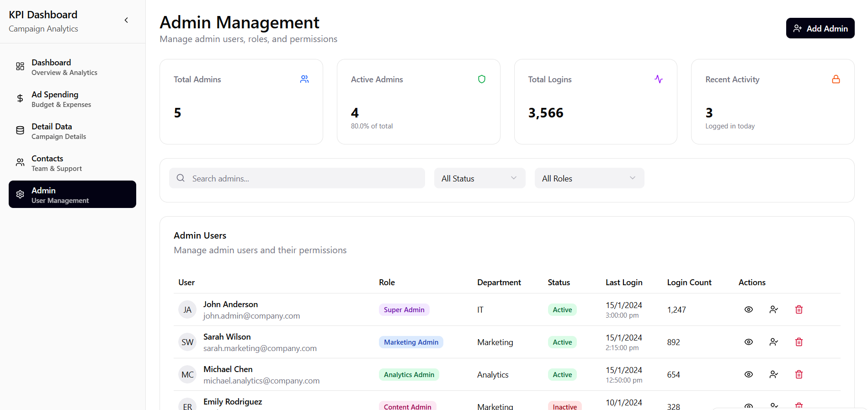Click the Dashboard grid icon
Image resolution: width=868 pixels, height=410 pixels.
20,66
